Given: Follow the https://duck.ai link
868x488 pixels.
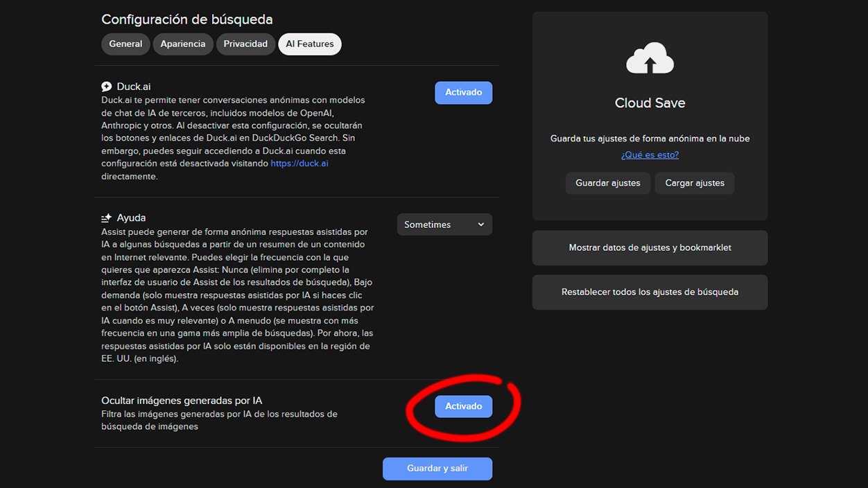Looking at the screenshot, I should coord(300,164).
